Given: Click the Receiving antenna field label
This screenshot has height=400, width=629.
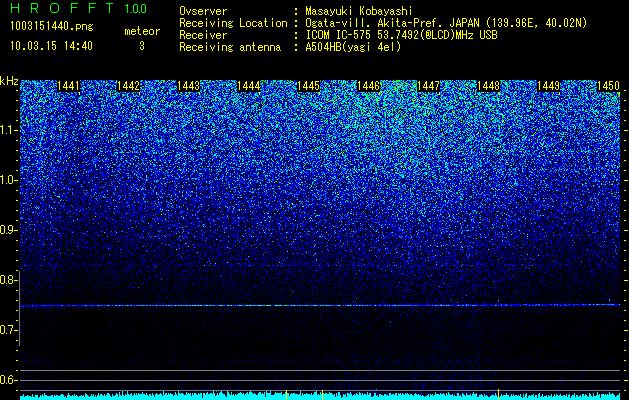Looking at the screenshot, I should (230, 47).
